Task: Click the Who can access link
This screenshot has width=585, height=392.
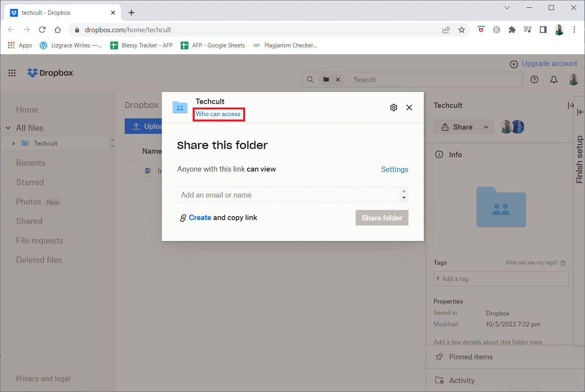Action: (x=218, y=114)
